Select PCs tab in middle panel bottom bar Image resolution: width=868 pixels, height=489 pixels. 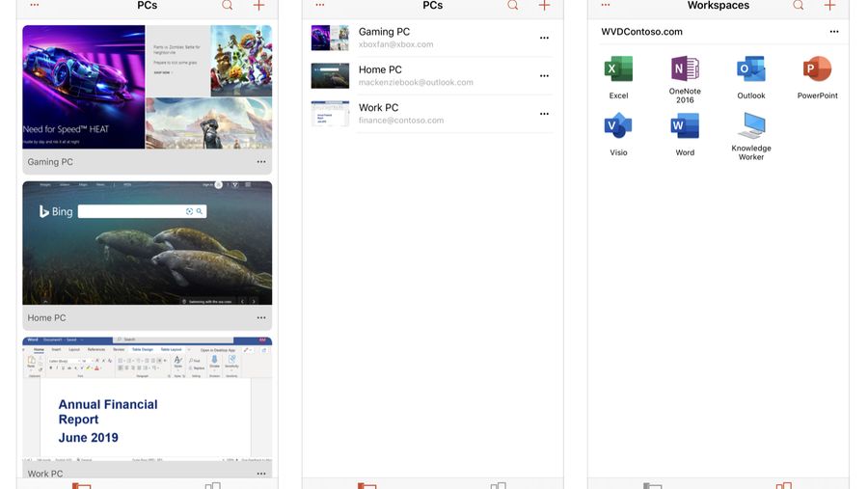point(367,485)
